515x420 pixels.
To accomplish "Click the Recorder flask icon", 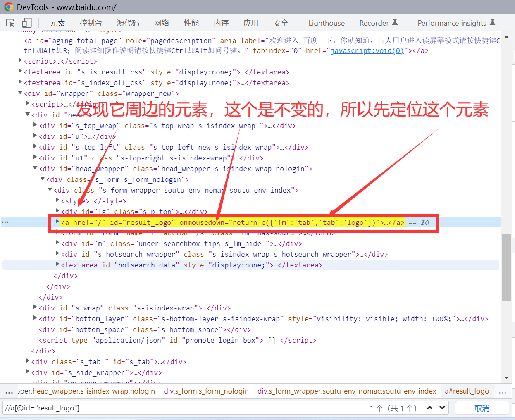I will point(395,22).
